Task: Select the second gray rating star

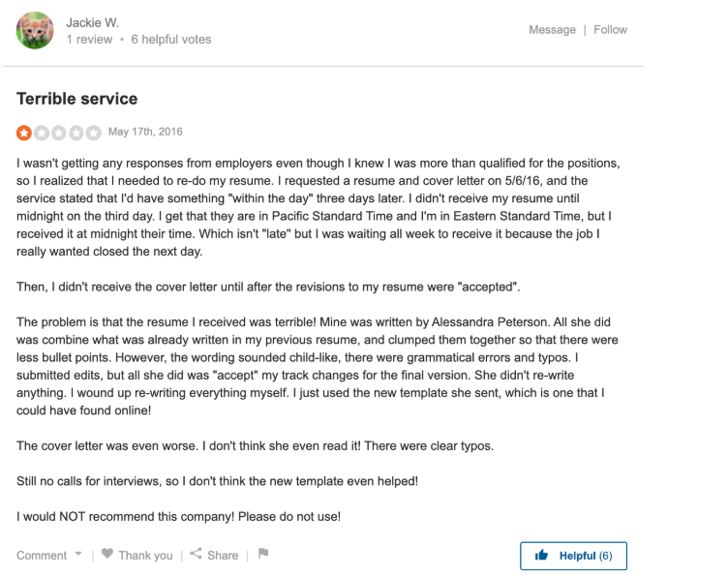Action: tap(42, 133)
